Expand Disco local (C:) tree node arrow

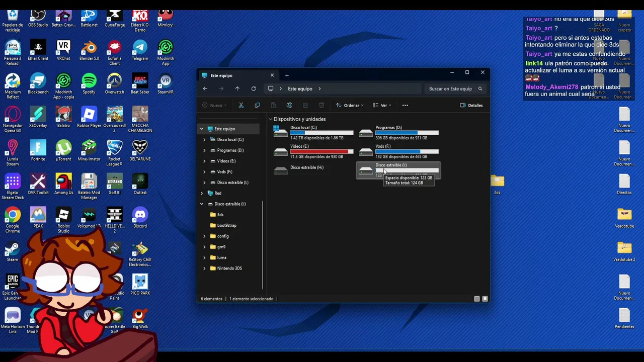tap(204, 140)
